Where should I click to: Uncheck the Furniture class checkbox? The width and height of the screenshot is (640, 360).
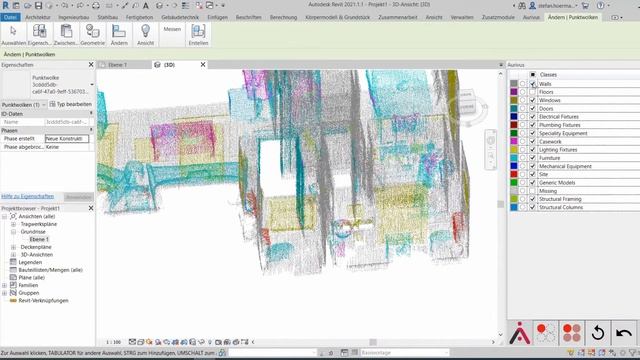pyautogui.click(x=532, y=158)
